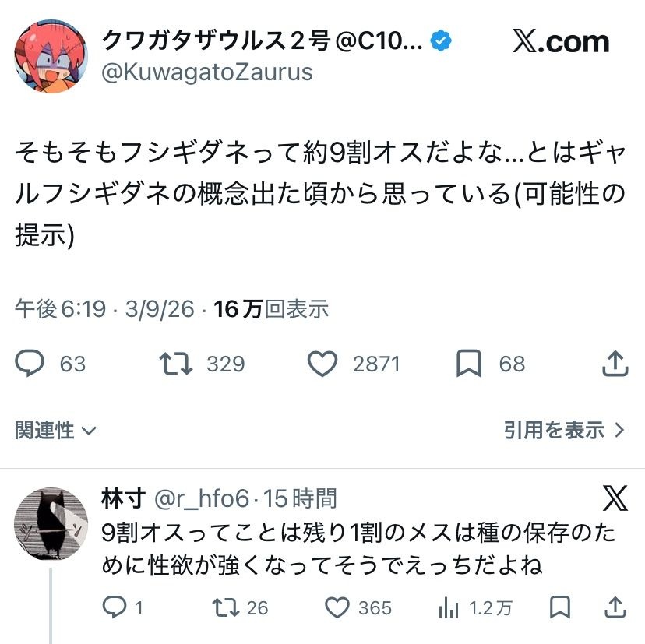645x644 pixels.
Task: Bookmark the main post with 68 bookmarks
Action: 468,364
